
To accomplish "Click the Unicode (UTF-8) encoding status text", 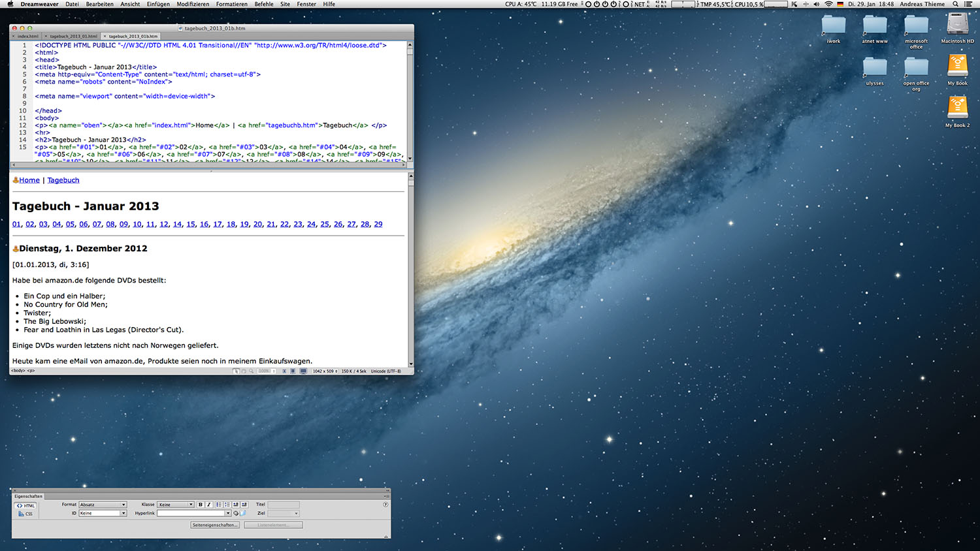I will [x=386, y=371].
